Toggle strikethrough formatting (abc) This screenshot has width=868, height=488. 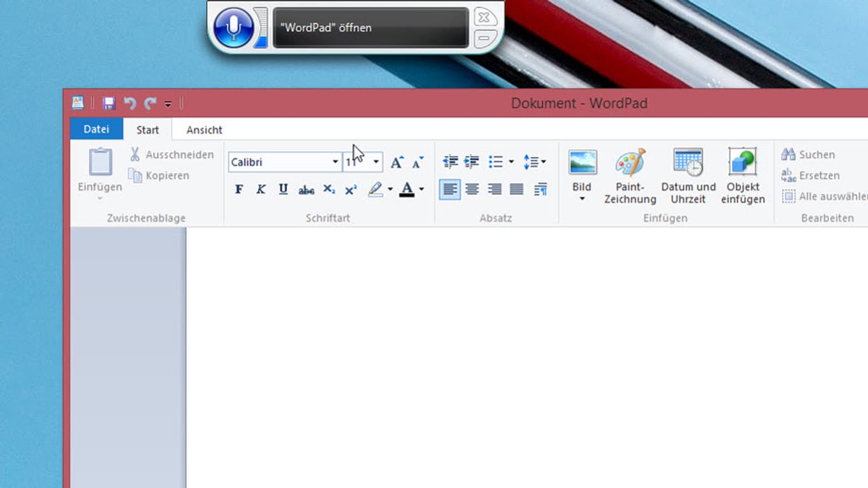pos(306,189)
